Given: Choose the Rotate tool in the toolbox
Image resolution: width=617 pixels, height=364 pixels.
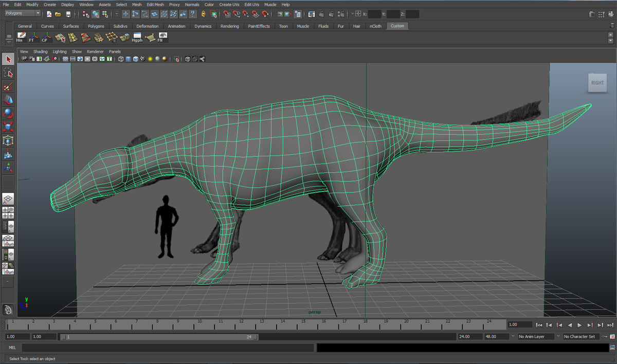Looking at the screenshot, I should pyautogui.click(x=8, y=113).
